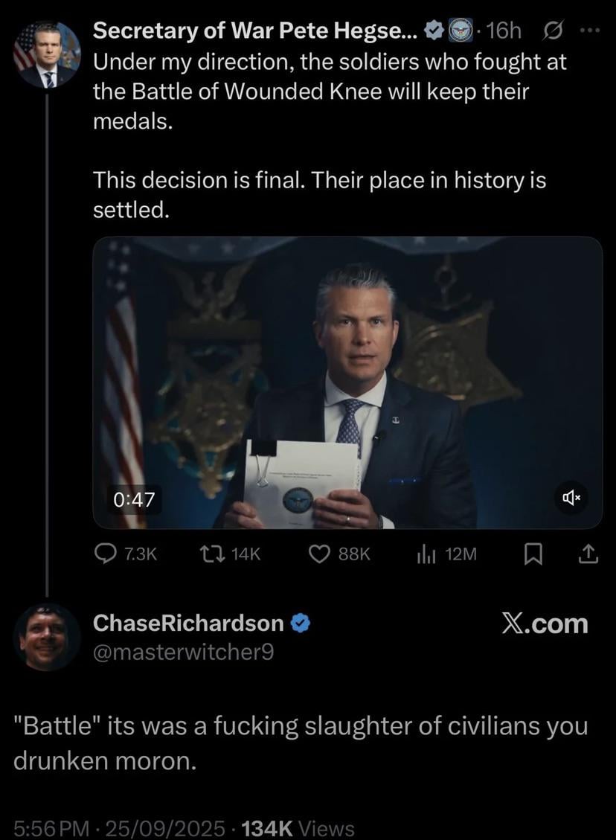Play the 0:47 video of the announcement
Image resolution: width=616 pixels, height=840 pixels.
(347, 382)
